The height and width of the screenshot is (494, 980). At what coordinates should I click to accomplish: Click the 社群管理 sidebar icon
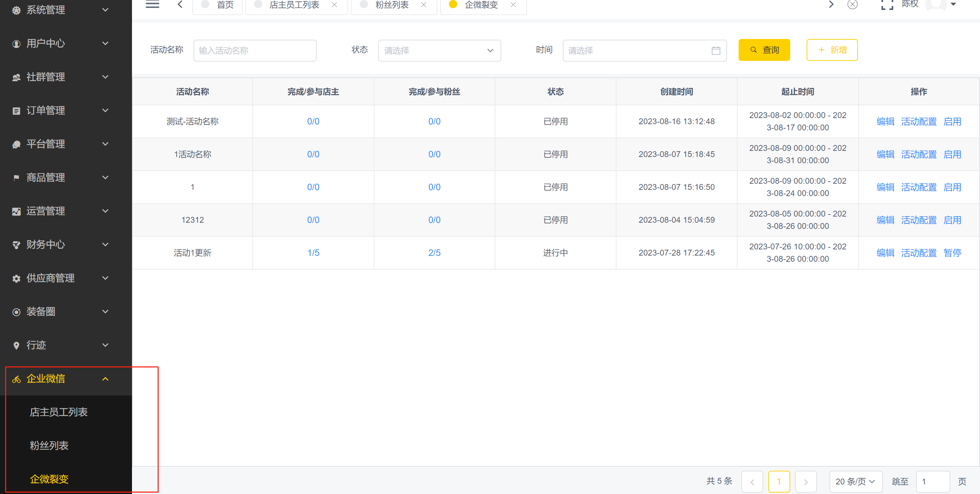[x=16, y=77]
